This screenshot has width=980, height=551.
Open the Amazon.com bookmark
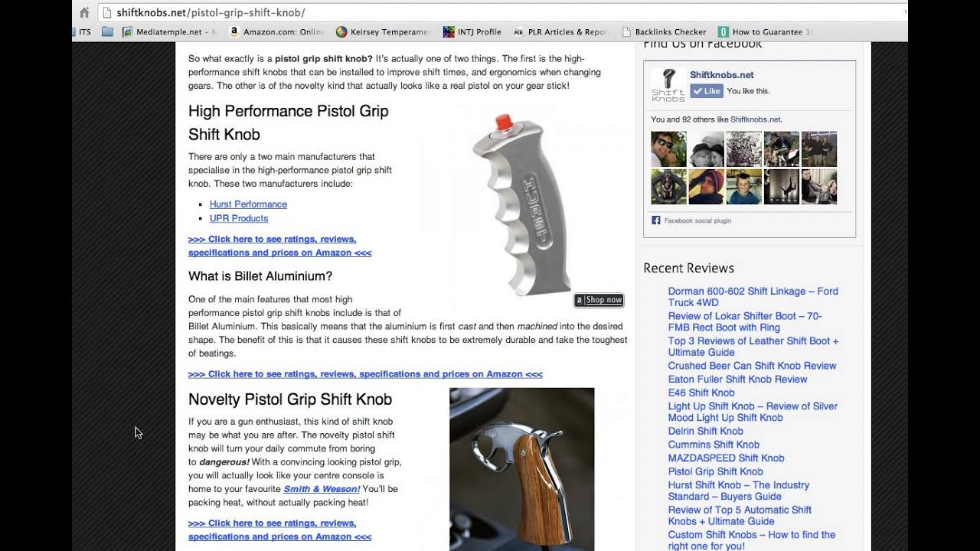[x=276, y=32]
